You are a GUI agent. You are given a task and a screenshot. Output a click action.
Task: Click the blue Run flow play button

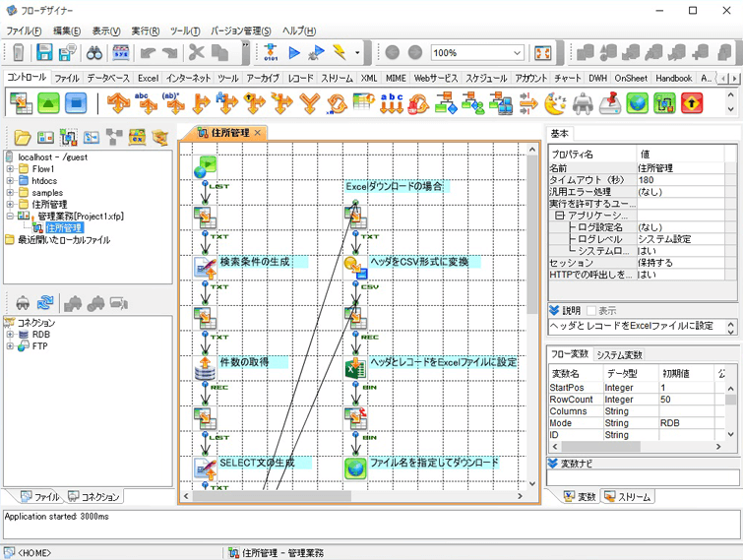(x=293, y=52)
